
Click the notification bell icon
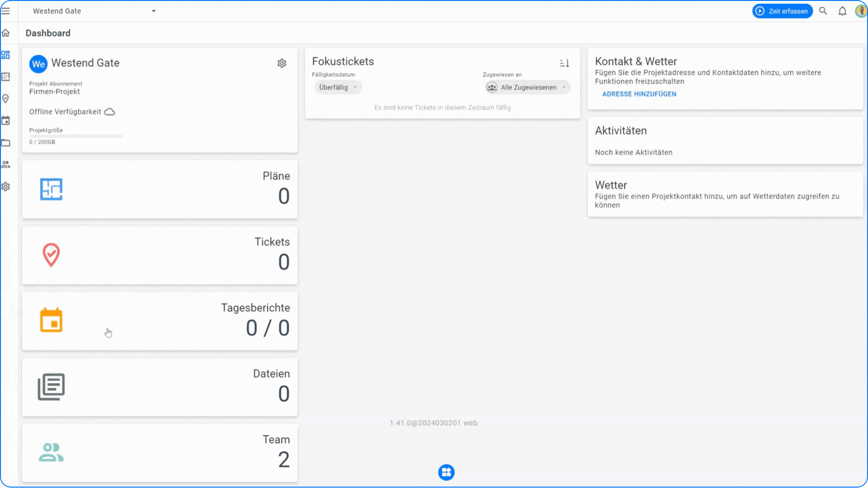842,11
